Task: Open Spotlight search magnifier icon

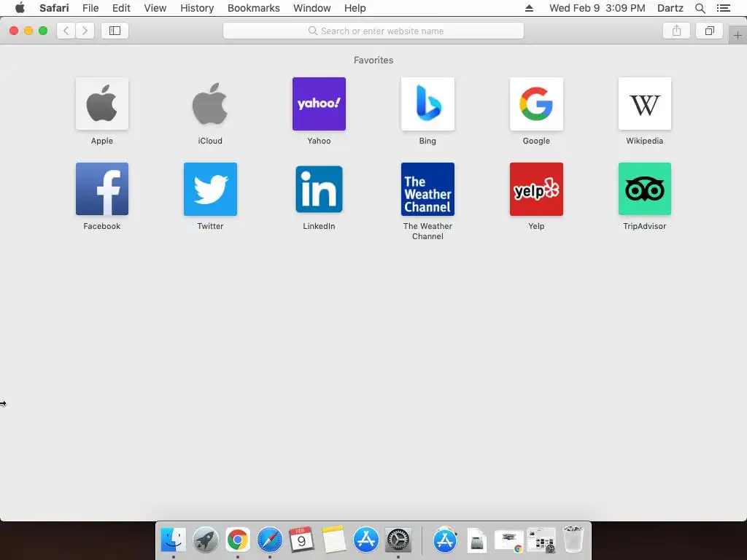Action: pos(700,8)
